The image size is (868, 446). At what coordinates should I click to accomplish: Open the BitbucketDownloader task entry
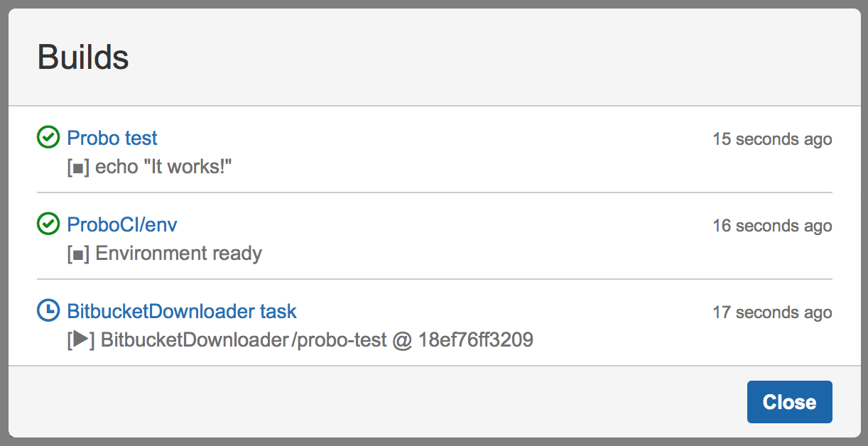coord(180,311)
